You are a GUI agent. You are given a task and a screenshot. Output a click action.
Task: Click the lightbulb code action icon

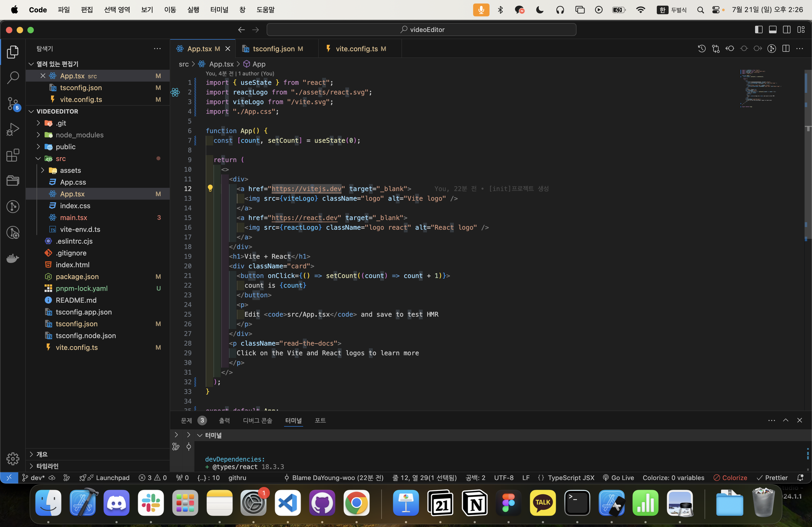210,189
